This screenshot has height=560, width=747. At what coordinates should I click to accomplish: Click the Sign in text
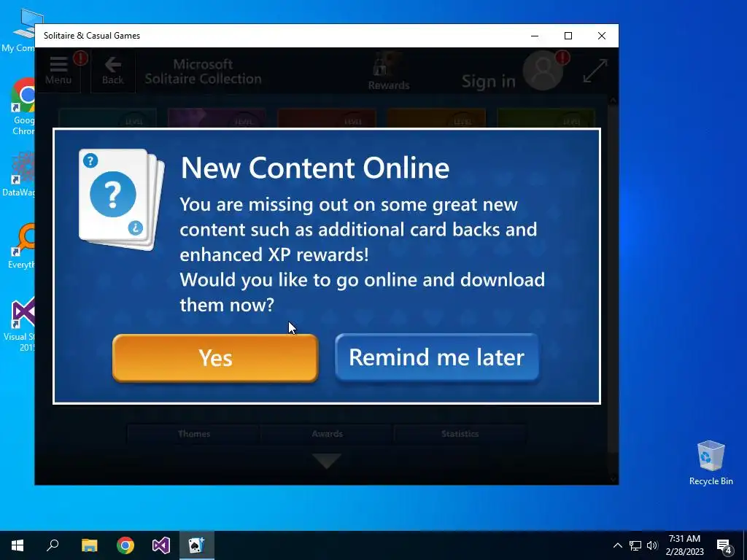(x=488, y=81)
